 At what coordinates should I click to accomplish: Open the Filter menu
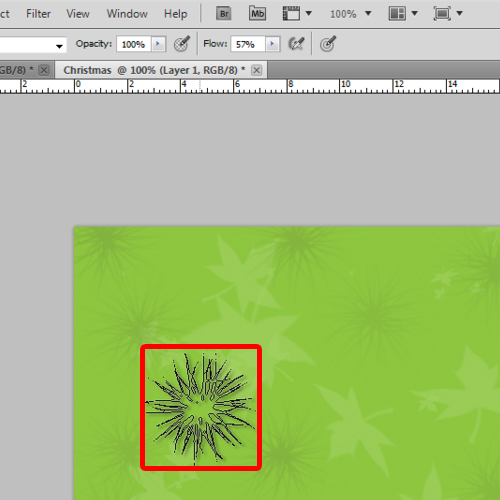(x=38, y=14)
